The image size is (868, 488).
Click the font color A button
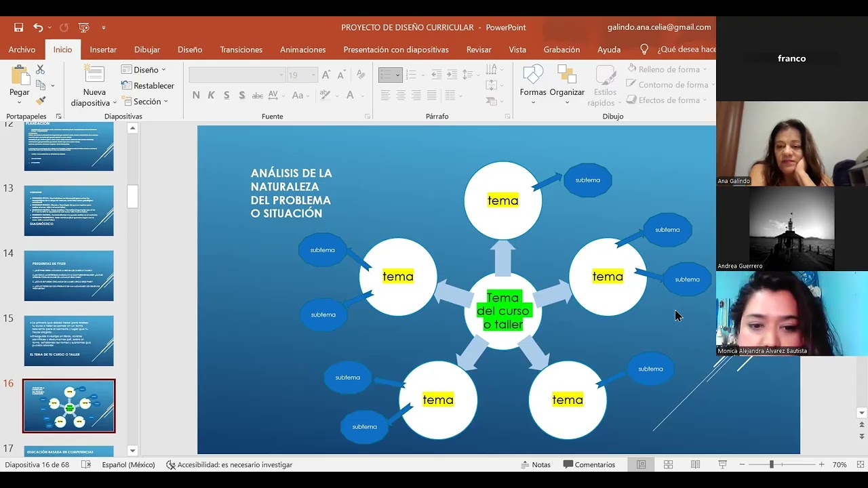(350, 96)
